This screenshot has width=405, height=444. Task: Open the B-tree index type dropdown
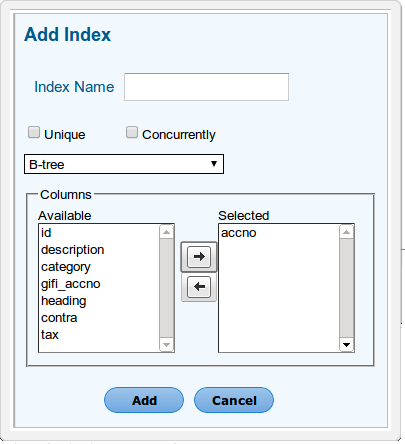coord(124,164)
